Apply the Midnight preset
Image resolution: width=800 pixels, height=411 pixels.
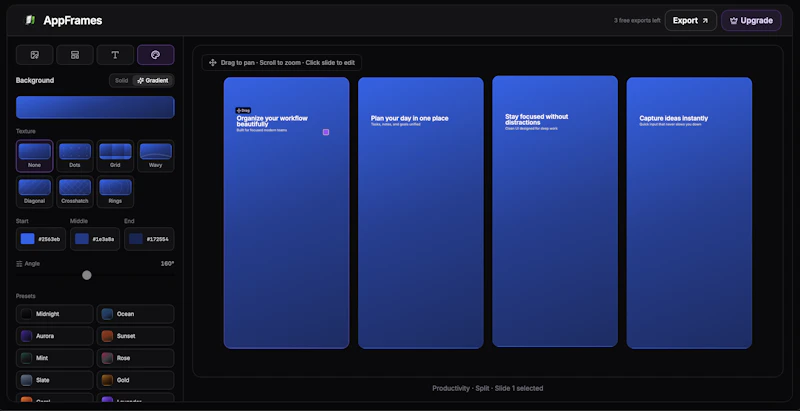tap(55, 314)
